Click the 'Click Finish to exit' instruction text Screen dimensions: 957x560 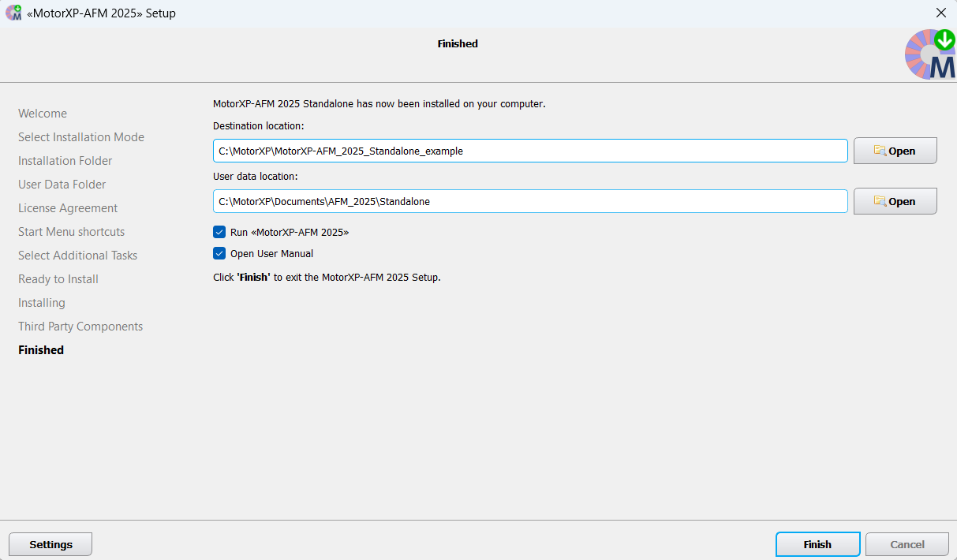coord(327,278)
